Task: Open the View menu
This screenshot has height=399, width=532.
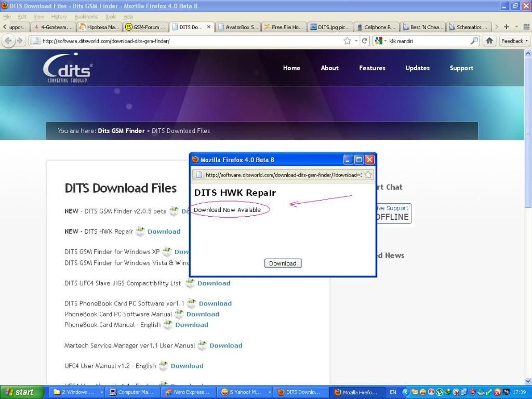Action: click(38, 17)
